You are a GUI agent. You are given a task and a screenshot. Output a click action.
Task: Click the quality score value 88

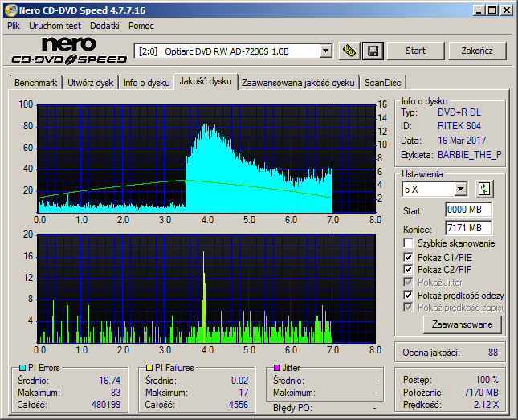[493, 353]
